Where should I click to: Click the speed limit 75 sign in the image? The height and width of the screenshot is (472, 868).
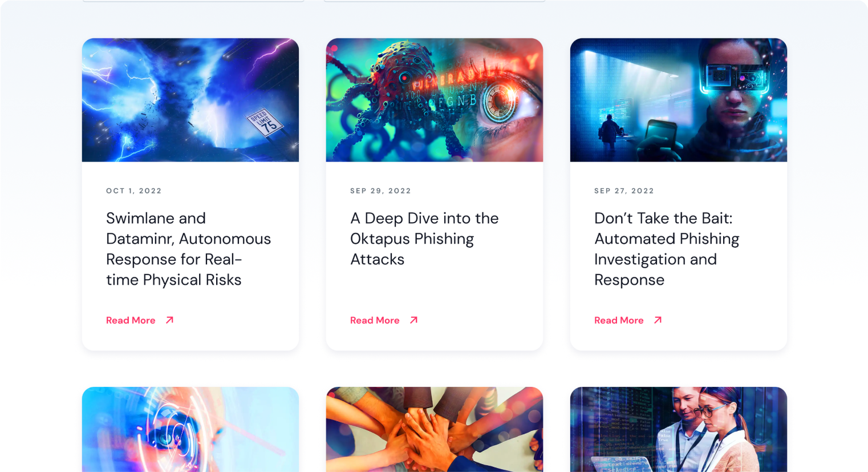265,122
